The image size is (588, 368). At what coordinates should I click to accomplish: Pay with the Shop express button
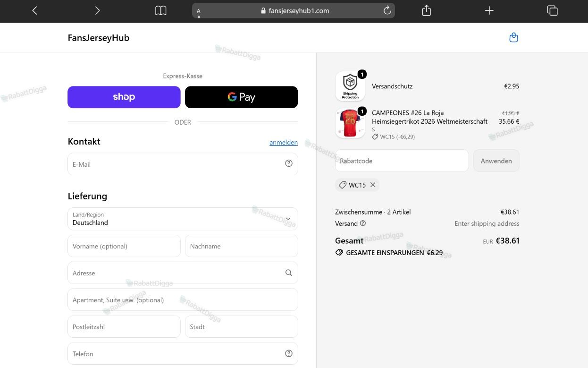[x=124, y=97]
